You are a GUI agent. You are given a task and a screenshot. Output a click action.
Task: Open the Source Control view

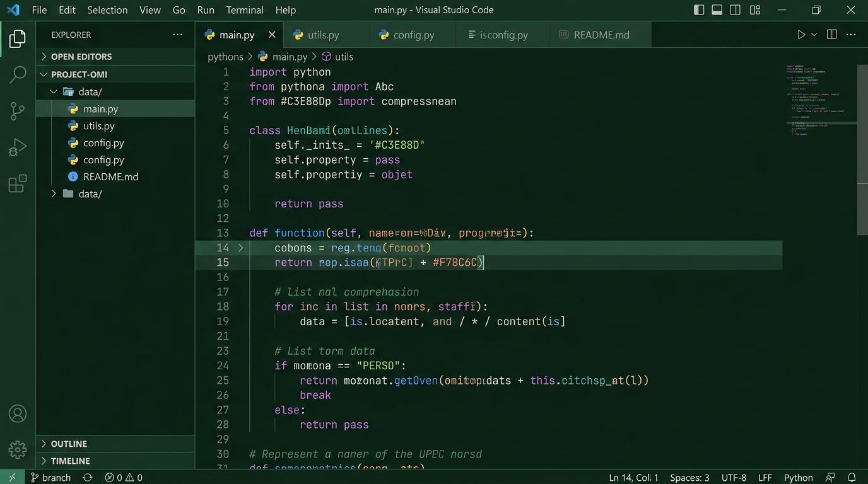[x=18, y=111]
